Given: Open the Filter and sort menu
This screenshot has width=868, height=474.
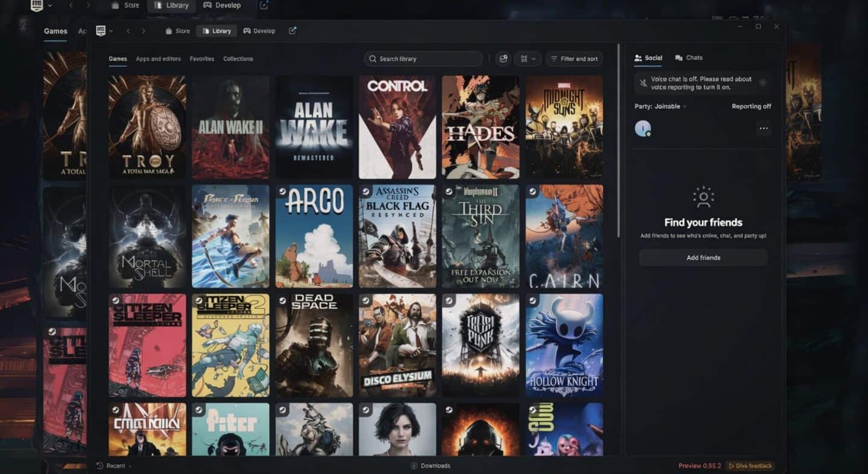Looking at the screenshot, I should 574,59.
